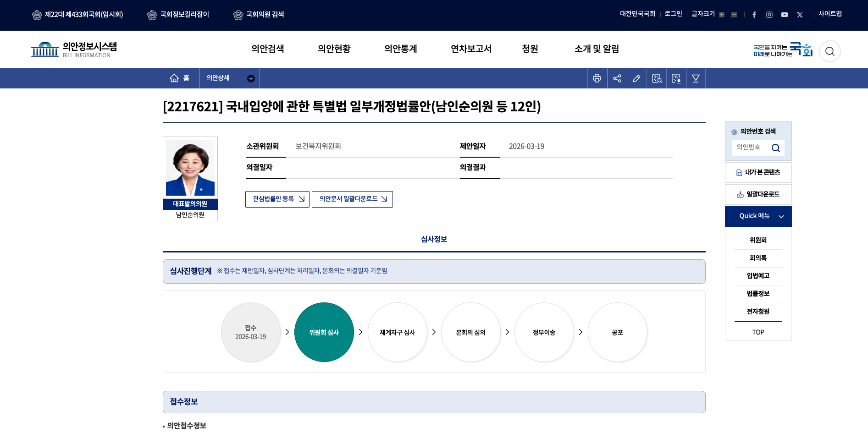Open the filter funnel icon in the toolbar

click(695, 78)
